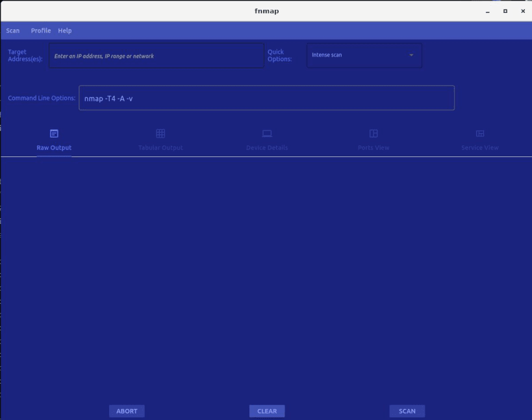Click the Raw Output tab icon
The height and width of the screenshot is (420, 532).
54,134
